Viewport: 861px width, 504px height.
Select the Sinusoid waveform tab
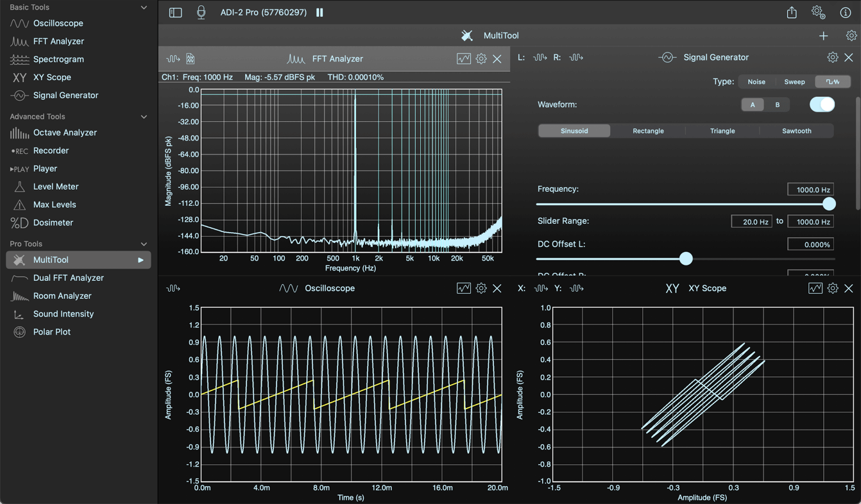(x=574, y=131)
